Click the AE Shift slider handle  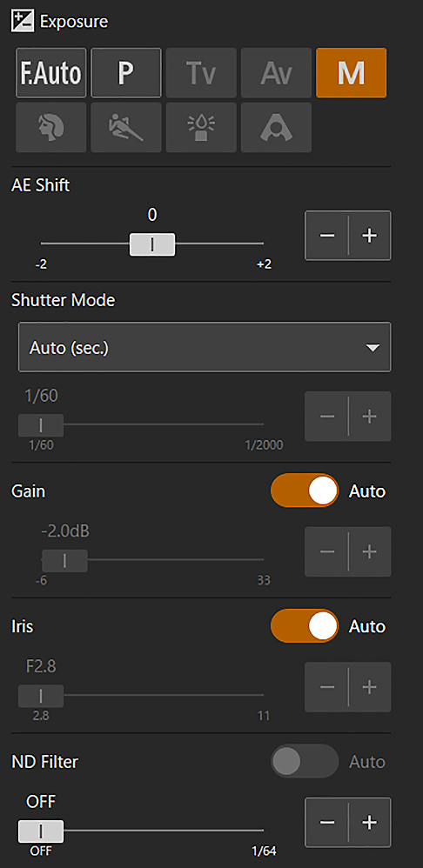pyautogui.click(x=152, y=244)
